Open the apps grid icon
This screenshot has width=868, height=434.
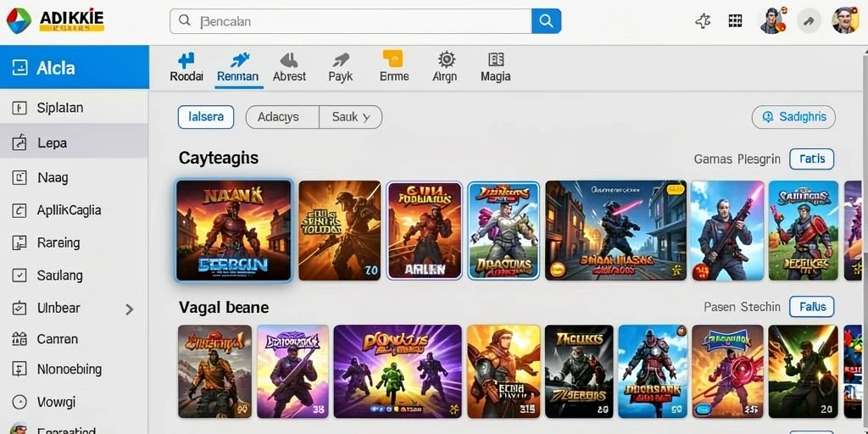735,21
